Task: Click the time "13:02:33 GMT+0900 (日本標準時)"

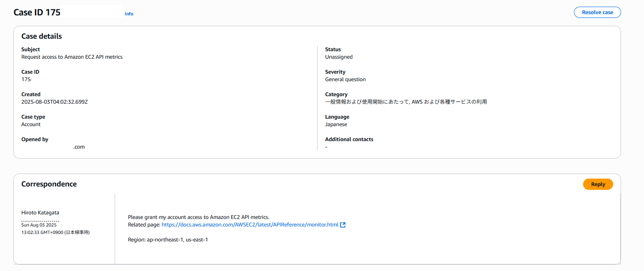Action: tap(55, 232)
